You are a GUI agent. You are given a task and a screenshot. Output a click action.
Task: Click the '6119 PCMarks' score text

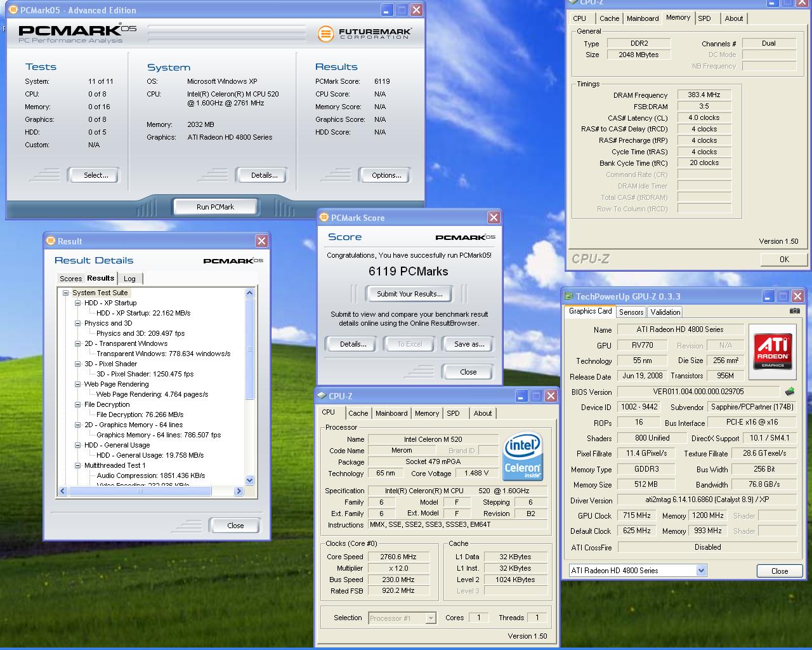click(x=409, y=272)
